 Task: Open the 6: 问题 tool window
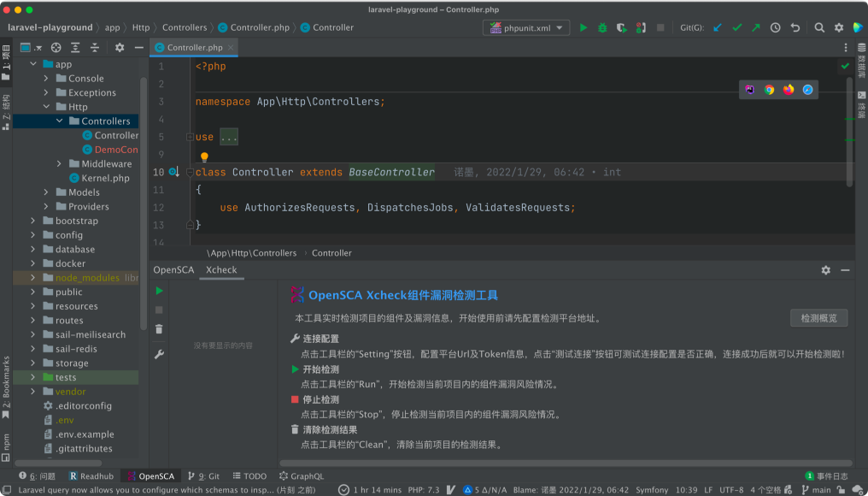(x=37, y=476)
